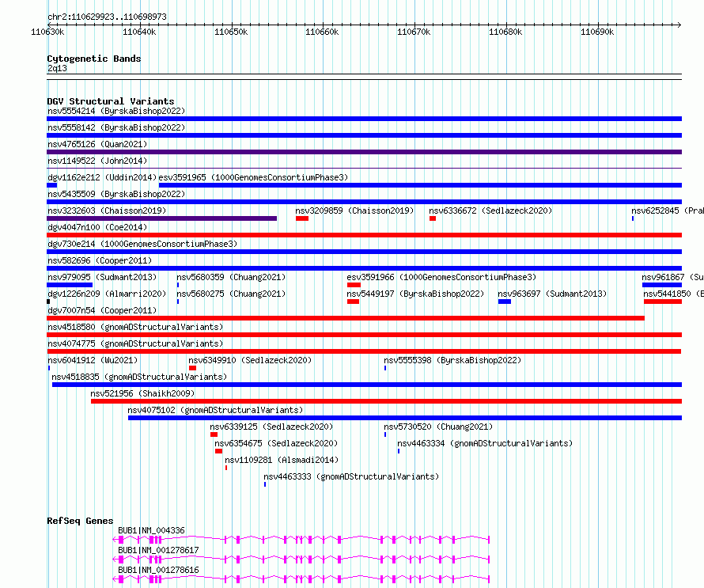Screen dimensions: 704x588
Task: Click the 110680k ruler tick label
Action: click(505, 32)
